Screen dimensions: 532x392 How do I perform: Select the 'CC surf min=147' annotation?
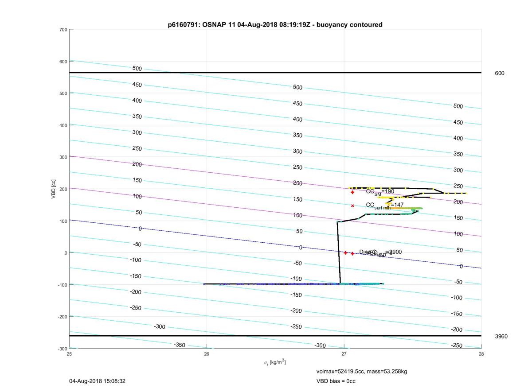(x=384, y=205)
